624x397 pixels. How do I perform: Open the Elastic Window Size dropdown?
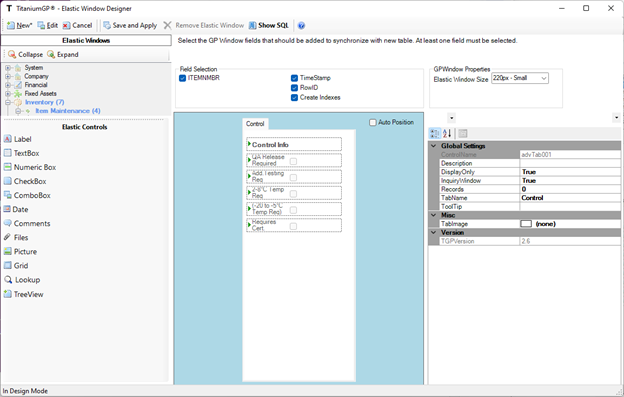pyautogui.click(x=544, y=78)
